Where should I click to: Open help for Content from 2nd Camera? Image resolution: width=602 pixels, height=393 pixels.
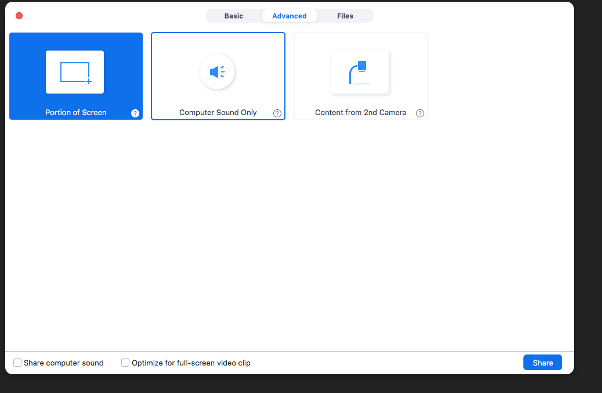(x=420, y=113)
